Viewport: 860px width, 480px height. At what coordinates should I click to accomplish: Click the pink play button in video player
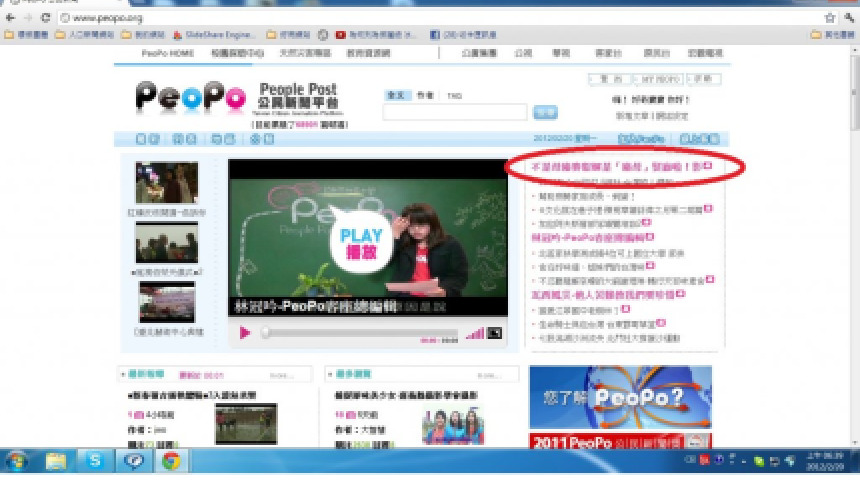point(244,333)
